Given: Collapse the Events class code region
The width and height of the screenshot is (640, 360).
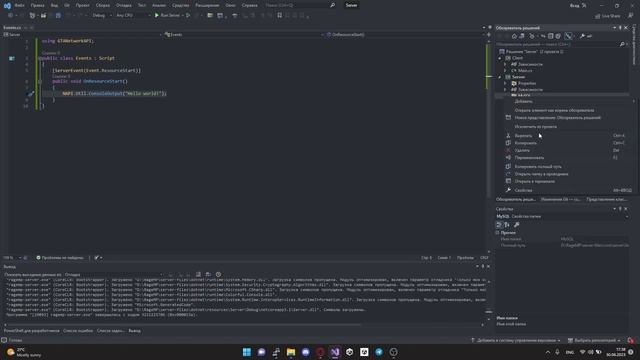Looking at the screenshot, I should [x=40, y=58].
